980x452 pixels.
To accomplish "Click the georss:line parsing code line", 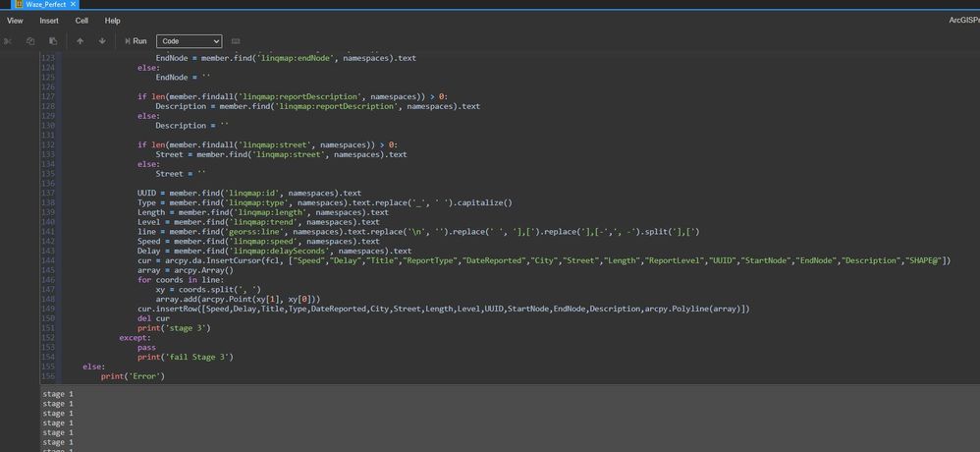I will click(418, 232).
